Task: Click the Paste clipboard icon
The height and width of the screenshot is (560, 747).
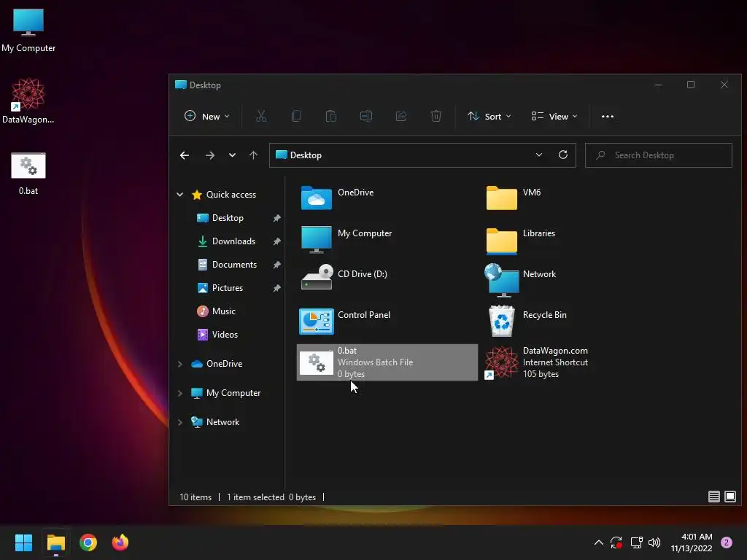Action: tap(331, 116)
